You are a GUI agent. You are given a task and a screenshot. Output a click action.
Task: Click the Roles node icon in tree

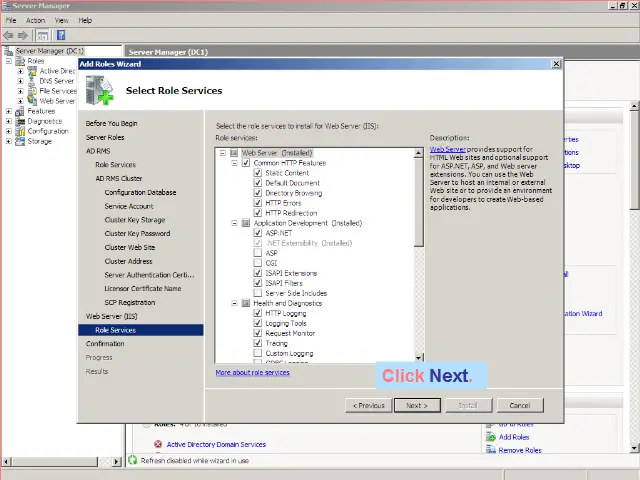(x=20, y=61)
